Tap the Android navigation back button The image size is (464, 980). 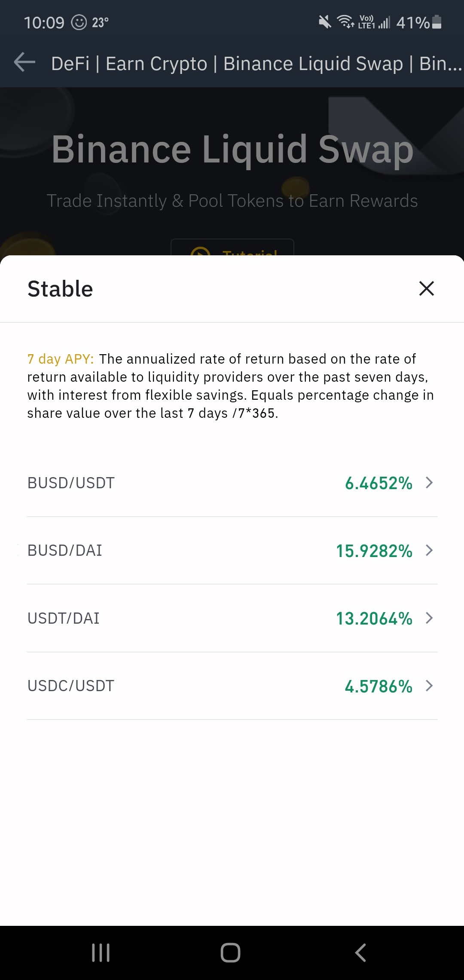tap(360, 952)
